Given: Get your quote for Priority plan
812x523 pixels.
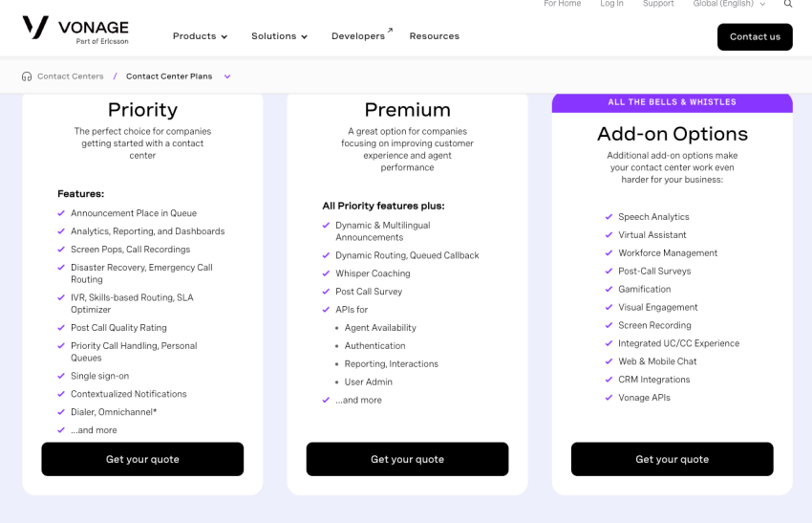Looking at the screenshot, I should pyautogui.click(x=142, y=459).
